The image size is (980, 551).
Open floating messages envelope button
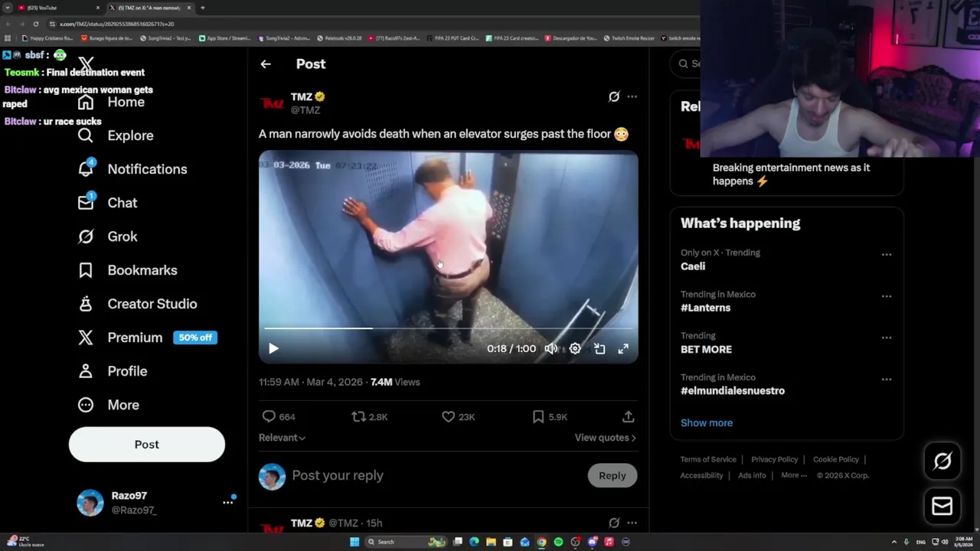point(942,506)
